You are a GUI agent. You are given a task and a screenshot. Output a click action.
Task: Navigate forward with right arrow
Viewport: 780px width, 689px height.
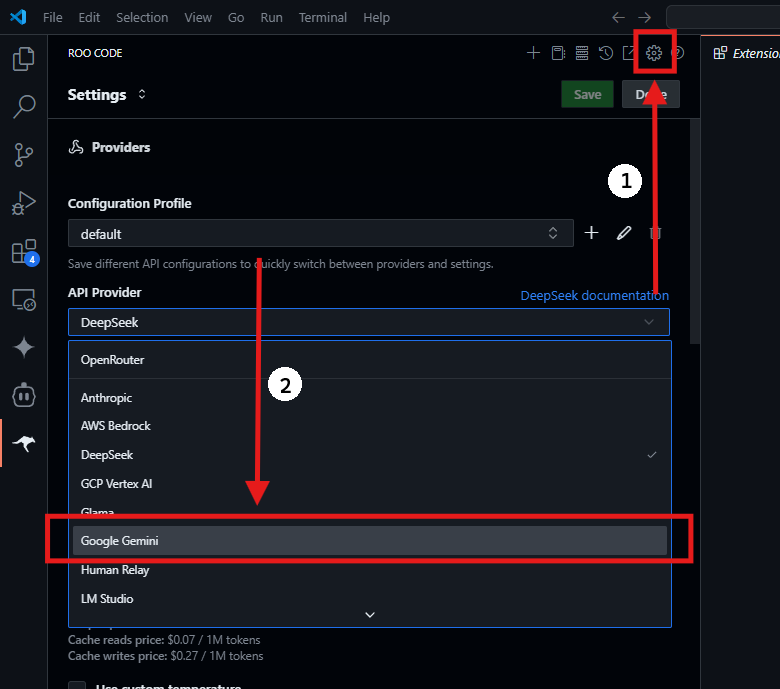645,17
